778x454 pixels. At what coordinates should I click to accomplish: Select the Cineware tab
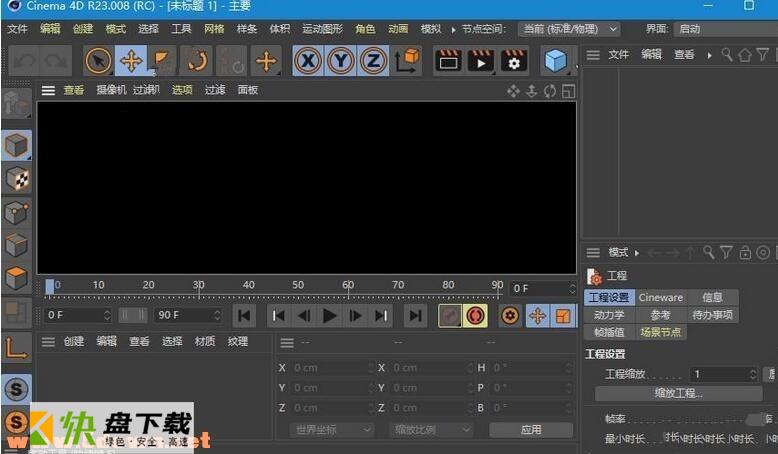click(661, 298)
